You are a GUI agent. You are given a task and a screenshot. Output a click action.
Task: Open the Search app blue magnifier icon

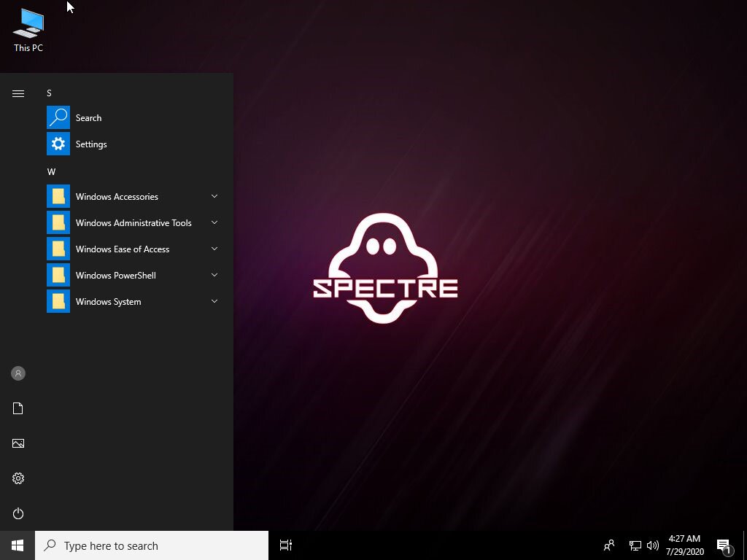[58, 117]
